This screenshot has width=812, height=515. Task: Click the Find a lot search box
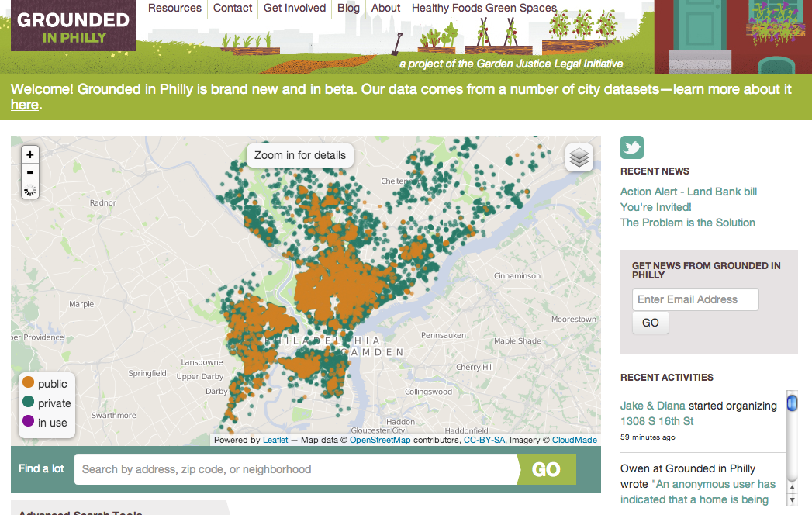296,469
